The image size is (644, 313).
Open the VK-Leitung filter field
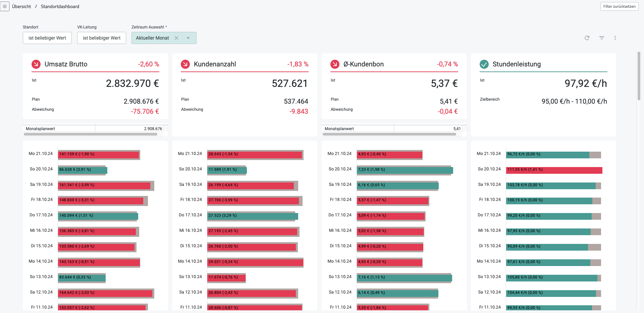point(102,38)
